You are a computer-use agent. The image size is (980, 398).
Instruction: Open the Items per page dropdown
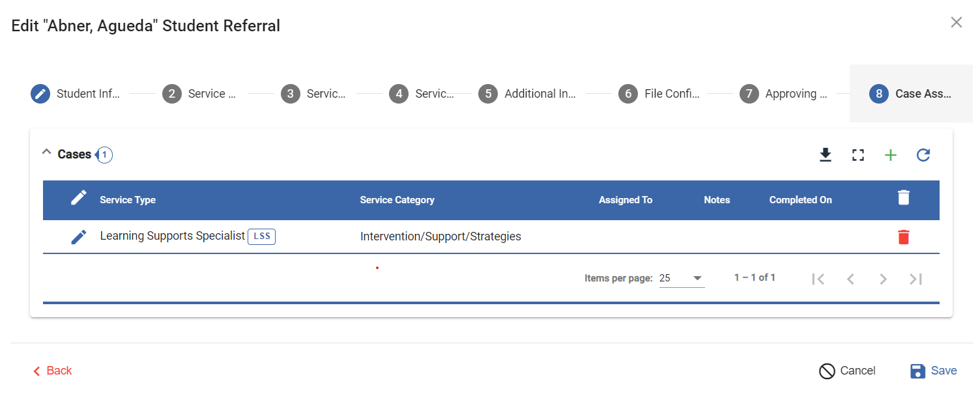click(682, 278)
